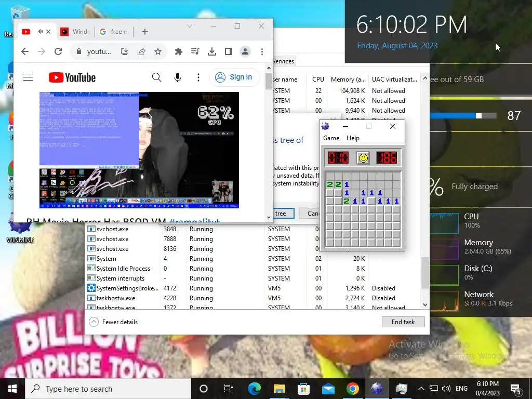Select SystemSettingsBroker process row
Viewport: 532px width, 399px height.
coord(253,288)
